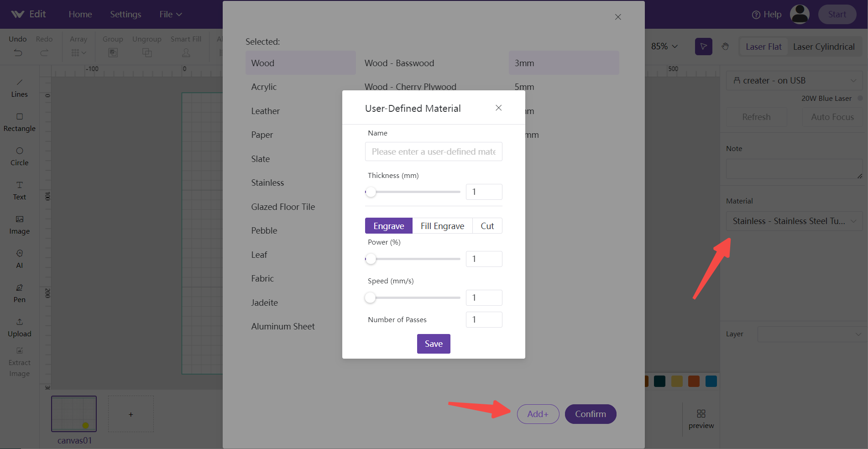868x449 pixels.
Task: Click the Add+ material button
Action: [x=538, y=414]
